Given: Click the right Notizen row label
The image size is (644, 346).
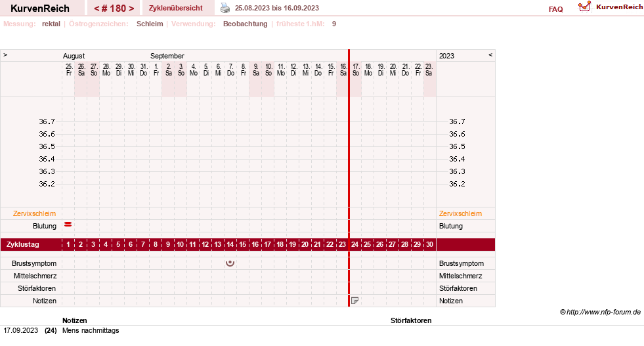Looking at the screenshot, I should point(450,301).
